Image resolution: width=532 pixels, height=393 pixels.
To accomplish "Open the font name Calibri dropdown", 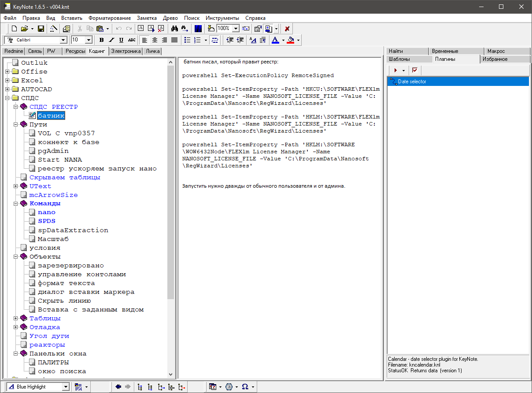I will pos(63,40).
